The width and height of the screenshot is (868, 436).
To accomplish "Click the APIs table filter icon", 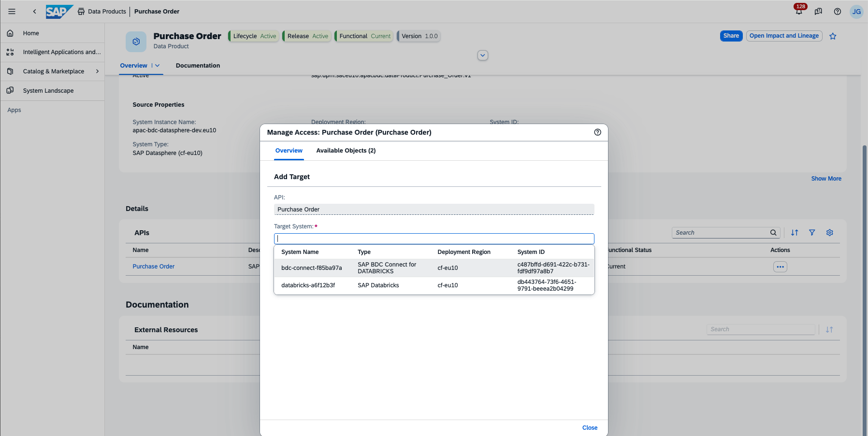I will 812,233.
